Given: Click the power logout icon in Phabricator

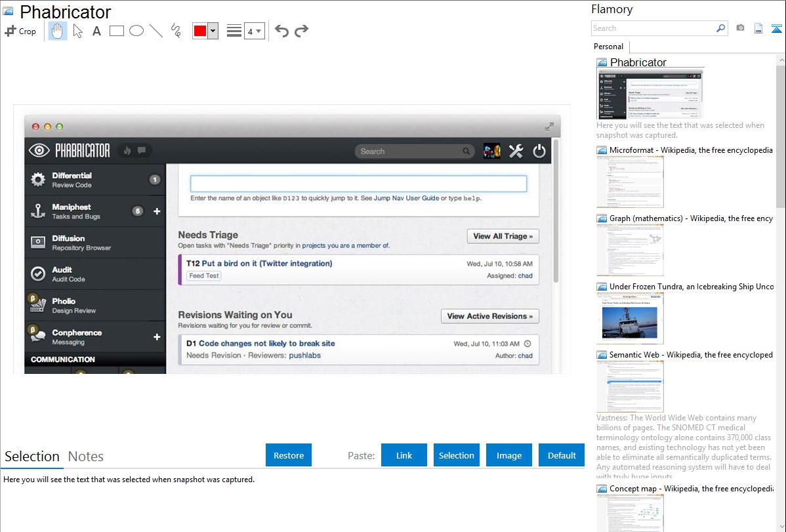Looking at the screenshot, I should [x=539, y=151].
